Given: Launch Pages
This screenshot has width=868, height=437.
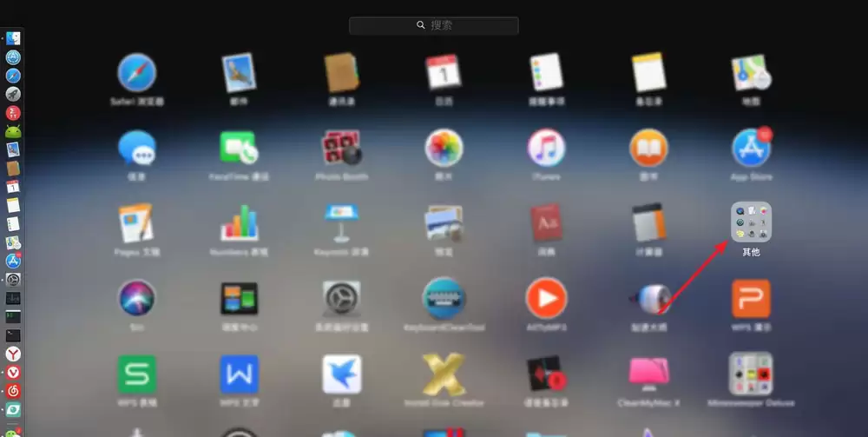Looking at the screenshot, I should 135,222.
